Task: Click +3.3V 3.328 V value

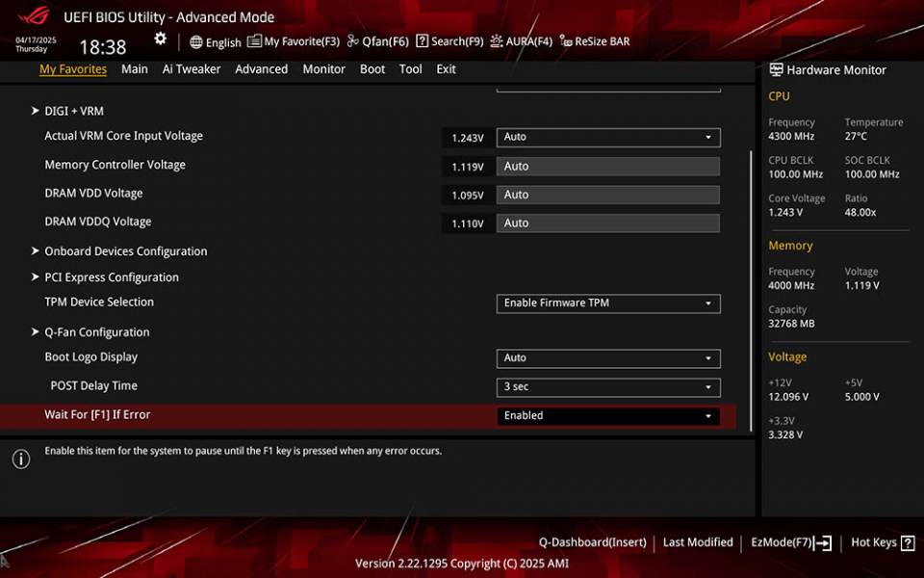Action: coord(785,434)
